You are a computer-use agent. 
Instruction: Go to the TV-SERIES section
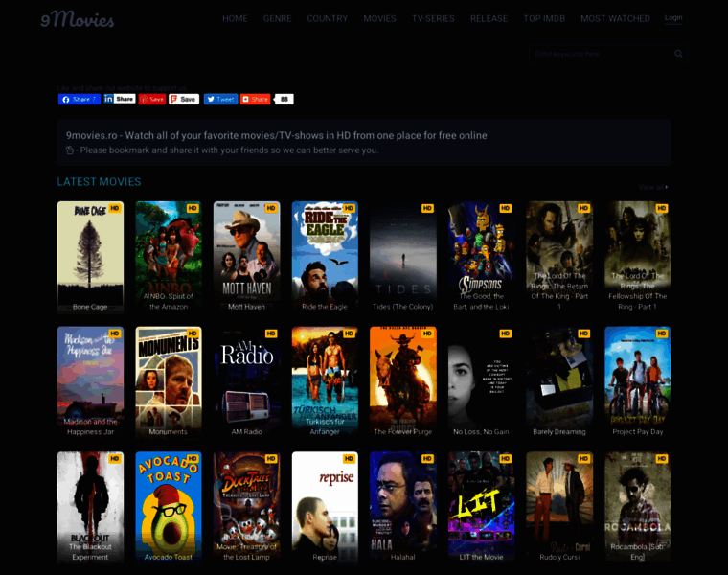433,18
